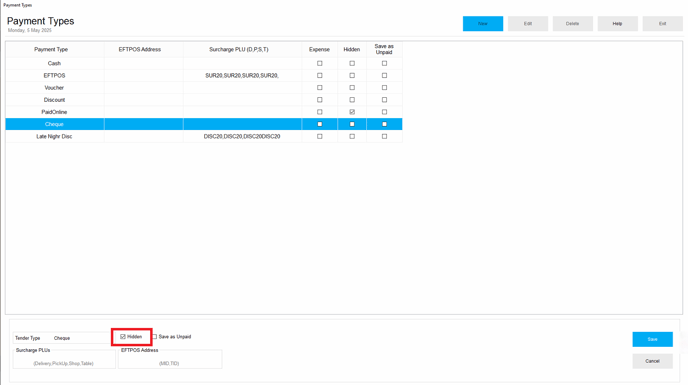The width and height of the screenshot is (688, 385).
Task: Toggle Hidden checkbox for EFTPOS row
Action: 352,76
